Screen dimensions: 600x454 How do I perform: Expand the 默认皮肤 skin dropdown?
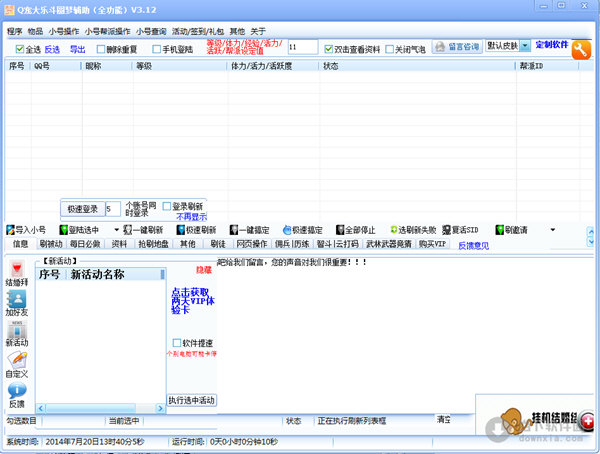pyautogui.click(x=525, y=46)
